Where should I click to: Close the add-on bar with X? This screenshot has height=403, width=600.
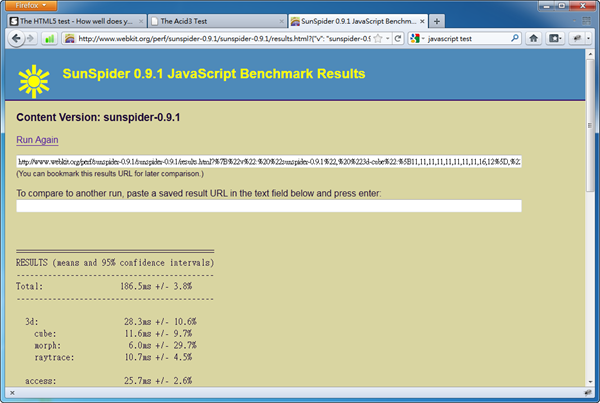pyautogui.click(x=12, y=393)
